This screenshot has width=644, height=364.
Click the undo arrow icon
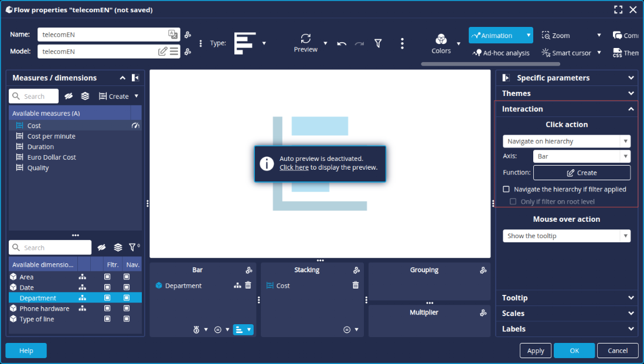pos(342,43)
